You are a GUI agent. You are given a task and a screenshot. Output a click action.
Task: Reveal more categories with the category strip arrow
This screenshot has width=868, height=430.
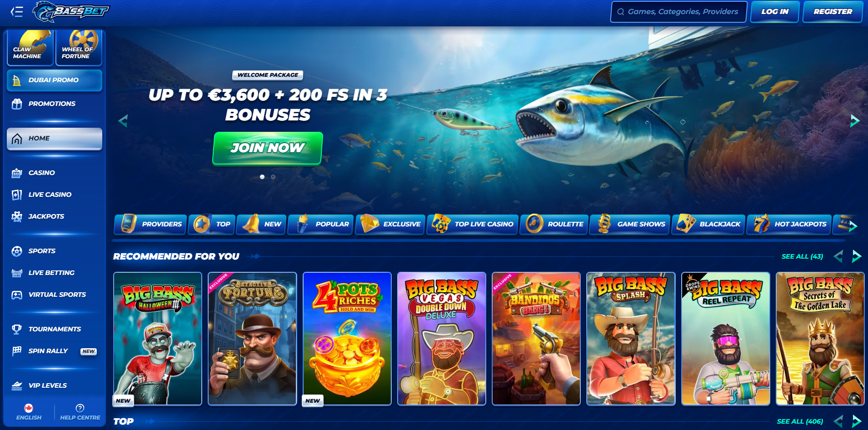853,226
